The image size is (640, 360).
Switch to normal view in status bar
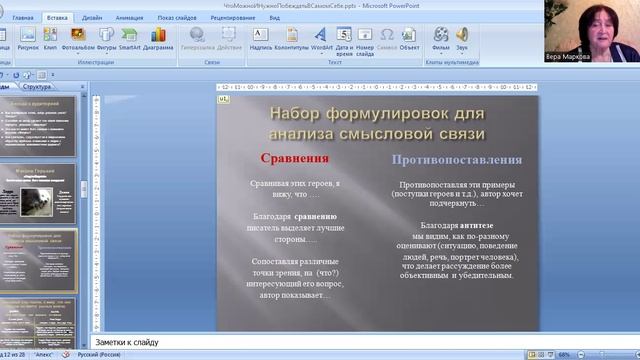pos(532,355)
